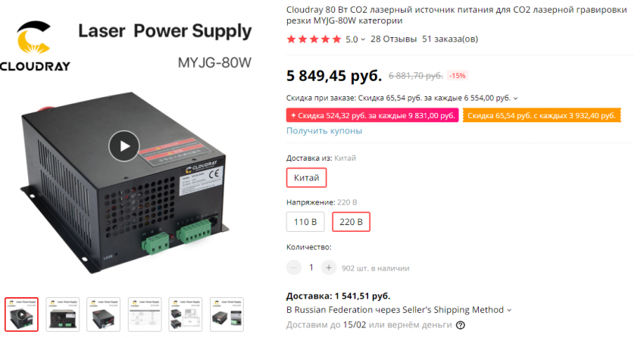Select the last product thumbnail
This screenshot has width=644, height=338.
[227, 315]
